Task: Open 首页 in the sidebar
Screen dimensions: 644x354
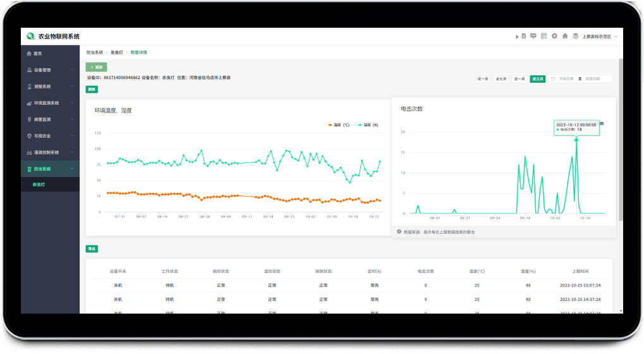Action: [50, 53]
